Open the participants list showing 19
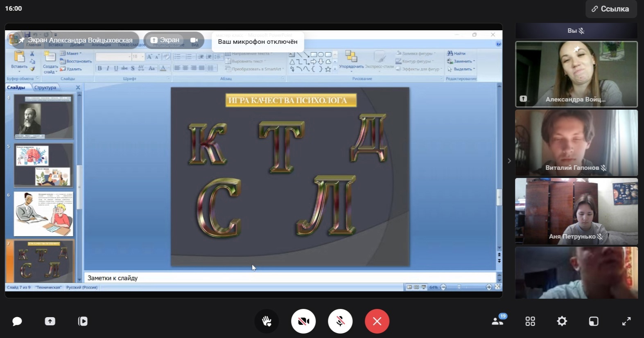 click(x=499, y=320)
